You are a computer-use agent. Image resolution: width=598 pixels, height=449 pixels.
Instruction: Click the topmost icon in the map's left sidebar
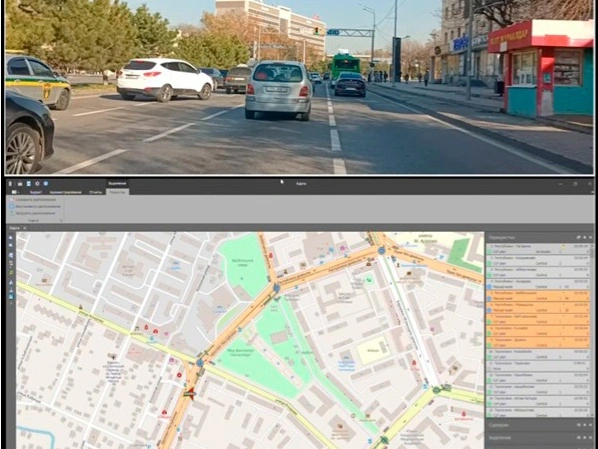11,238
